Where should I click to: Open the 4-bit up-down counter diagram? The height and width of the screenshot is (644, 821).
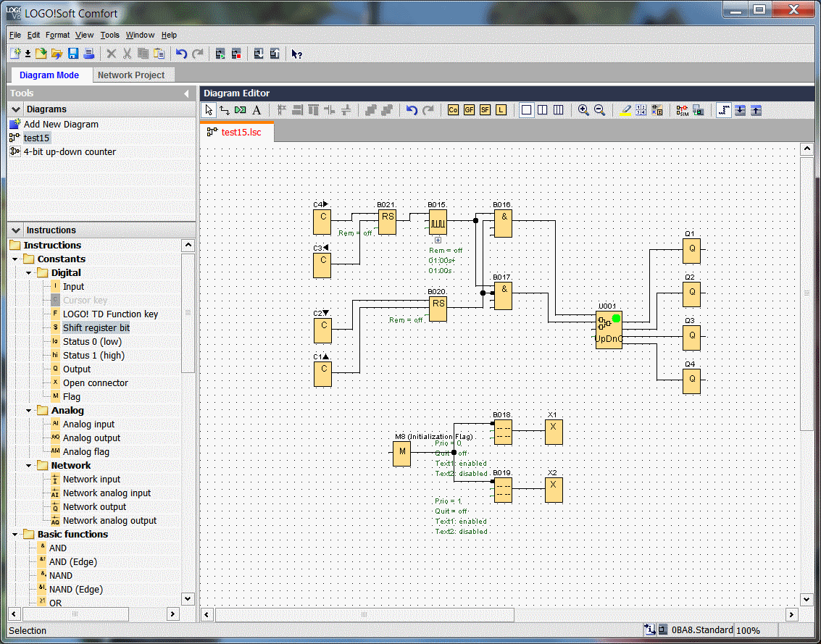point(70,152)
